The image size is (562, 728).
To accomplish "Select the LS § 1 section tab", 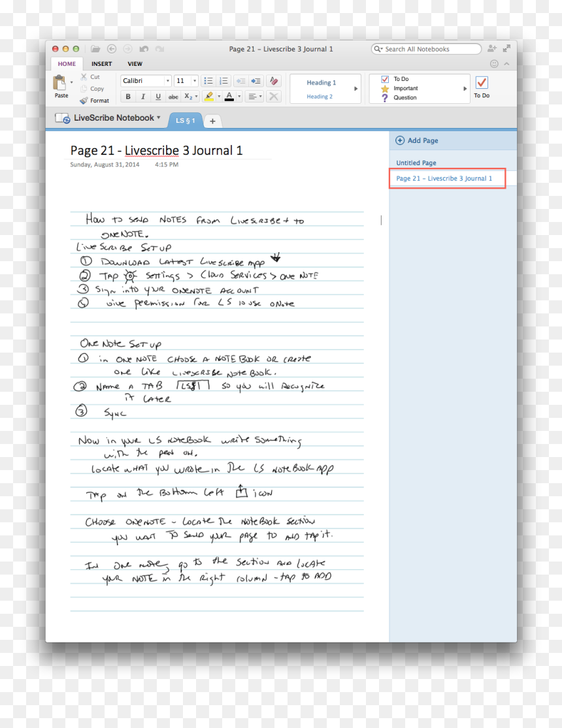I will pyautogui.click(x=185, y=120).
